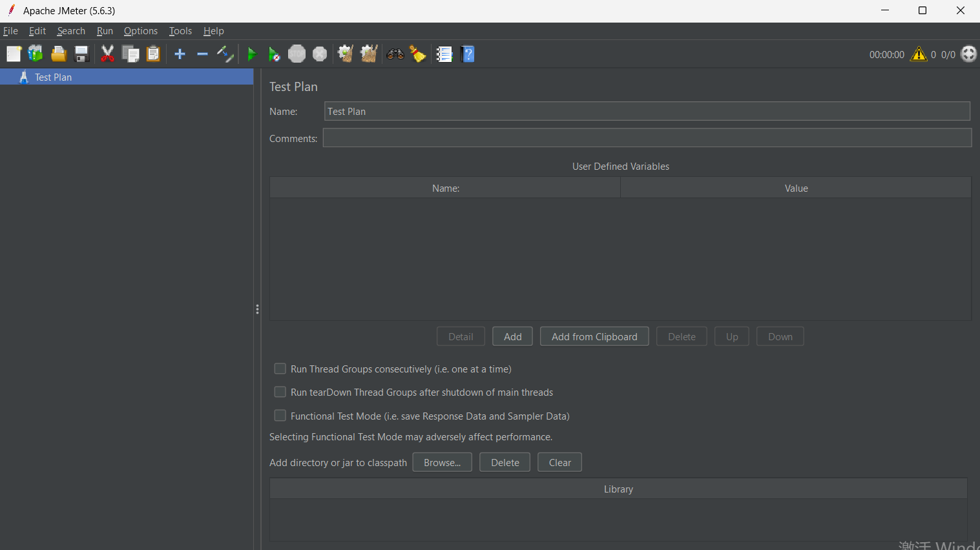Enable Run Thread Groups consecutively

pos(280,369)
